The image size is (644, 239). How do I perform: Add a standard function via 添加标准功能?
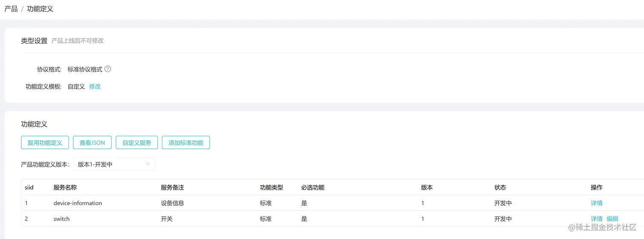186,143
